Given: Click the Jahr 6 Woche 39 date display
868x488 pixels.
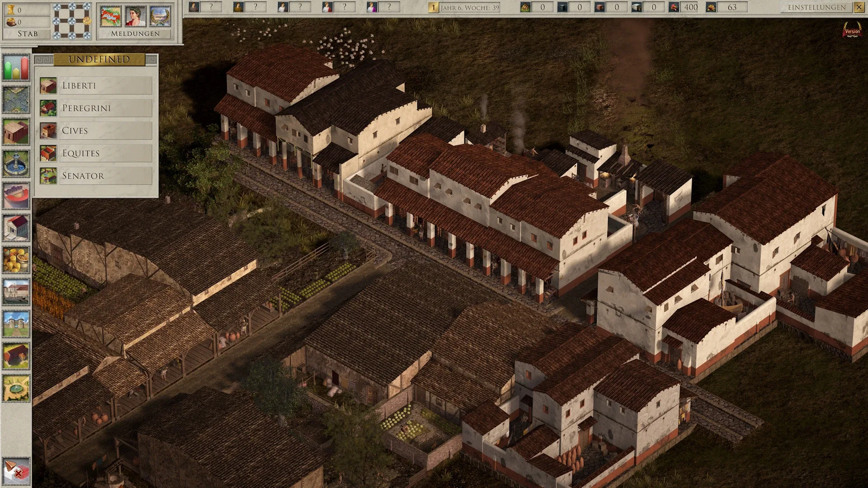Looking at the screenshot, I should click(x=469, y=7).
